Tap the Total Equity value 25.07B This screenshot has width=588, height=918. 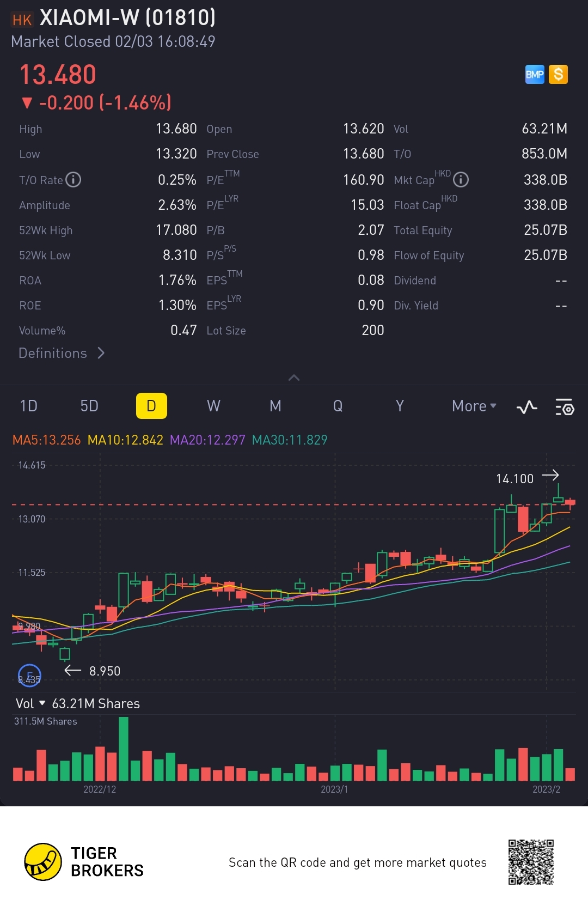[546, 230]
